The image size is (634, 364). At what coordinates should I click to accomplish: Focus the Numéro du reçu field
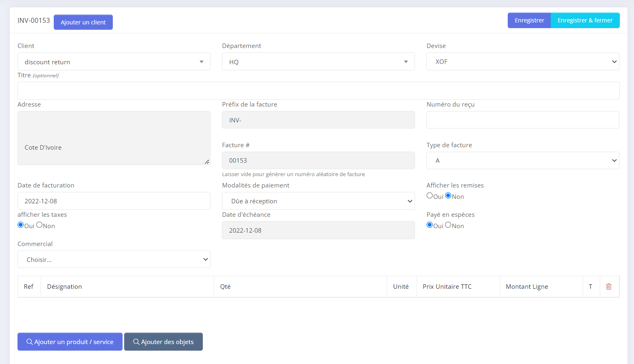(522, 120)
